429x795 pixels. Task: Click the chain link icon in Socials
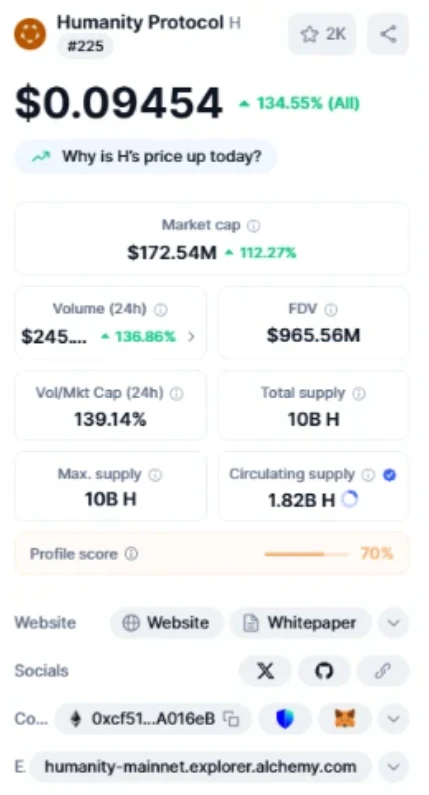383,671
